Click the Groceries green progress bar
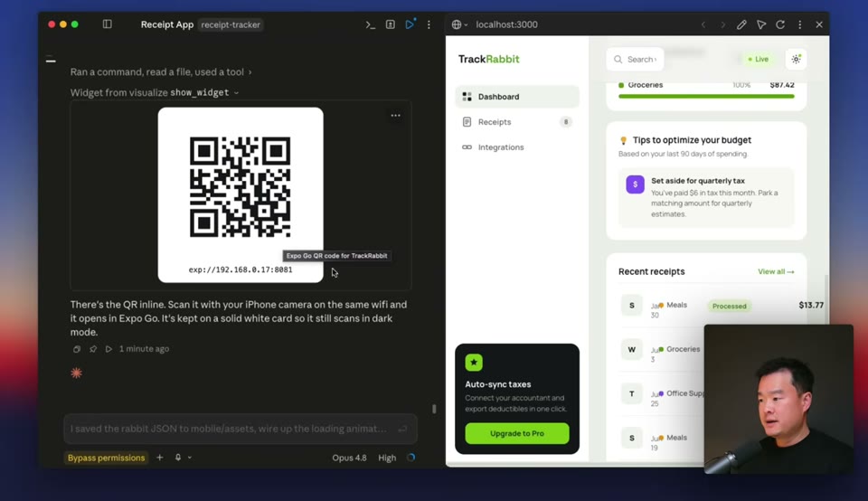 706,97
